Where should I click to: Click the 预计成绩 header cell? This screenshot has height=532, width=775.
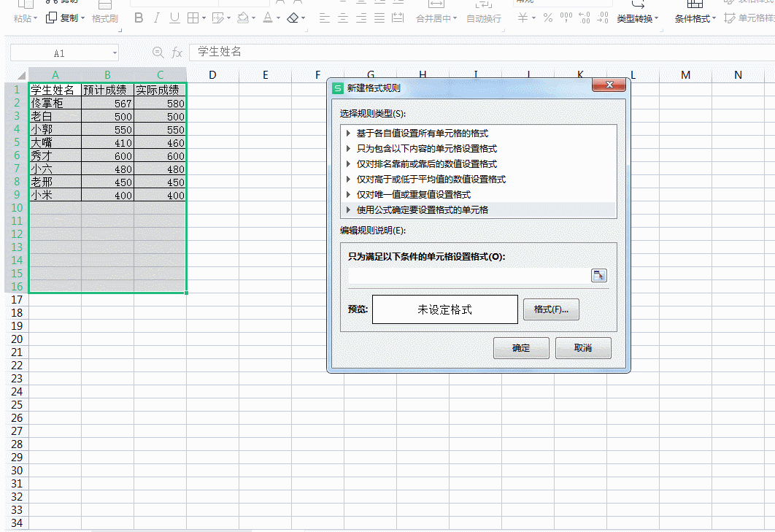click(x=107, y=90)
